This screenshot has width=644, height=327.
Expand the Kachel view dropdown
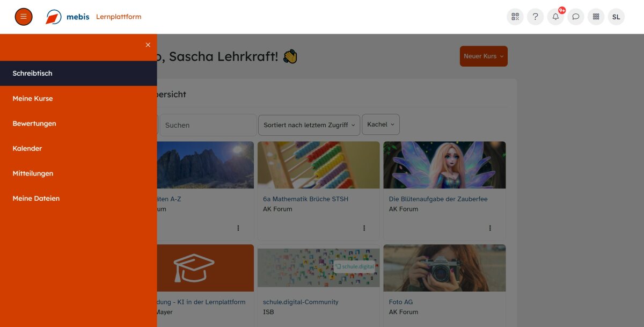(380, 125)
